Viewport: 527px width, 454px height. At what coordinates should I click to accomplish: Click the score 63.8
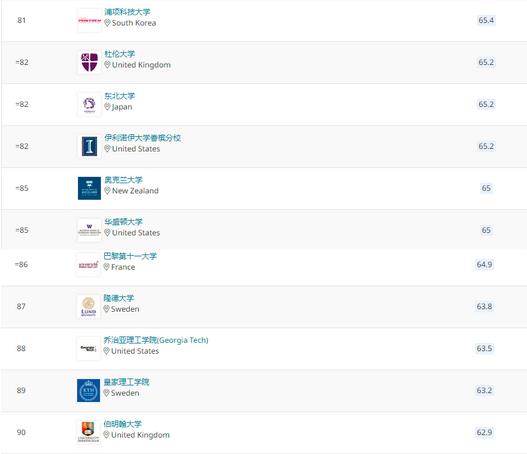tap(484, 306)
